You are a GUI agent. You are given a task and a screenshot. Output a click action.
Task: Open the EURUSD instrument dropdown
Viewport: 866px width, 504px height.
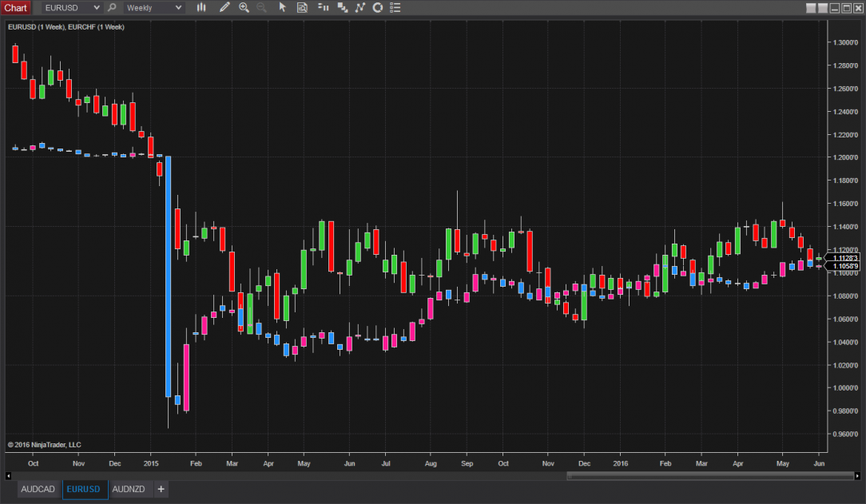tap(68, 8)
